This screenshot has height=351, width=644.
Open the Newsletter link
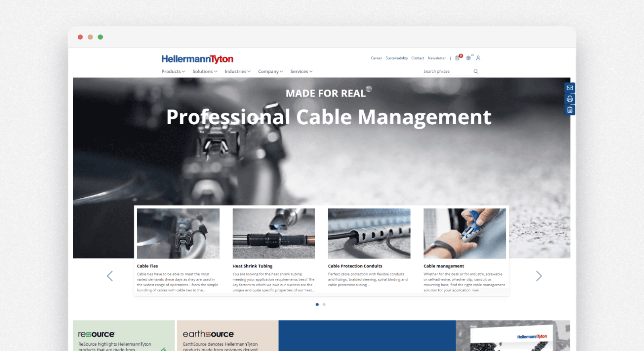[437, 58]
